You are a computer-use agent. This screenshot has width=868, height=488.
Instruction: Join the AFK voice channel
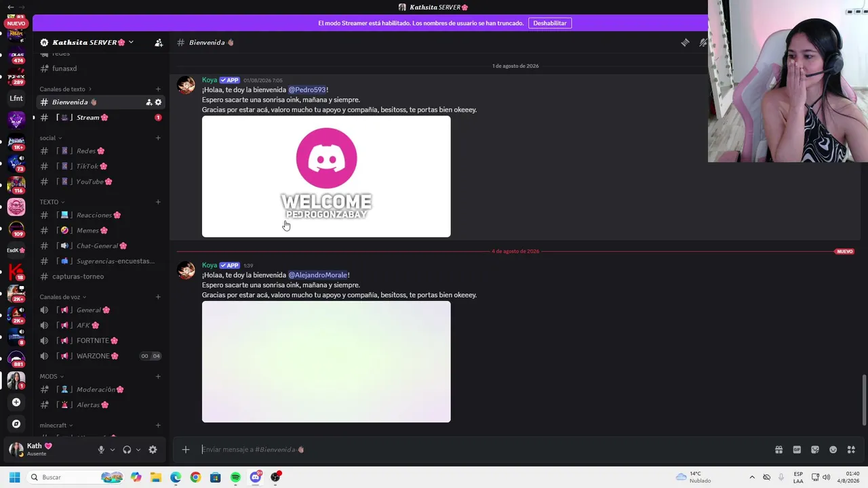(100, 325)
